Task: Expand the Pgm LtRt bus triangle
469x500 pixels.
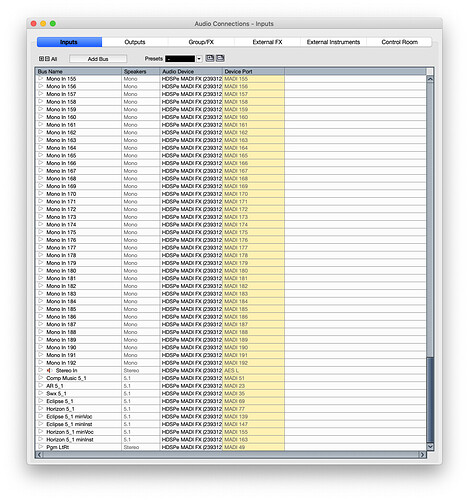Action: [41, 447]
